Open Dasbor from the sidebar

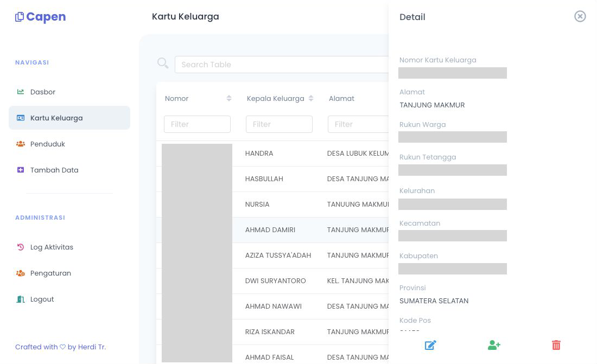tap(43, 92)
